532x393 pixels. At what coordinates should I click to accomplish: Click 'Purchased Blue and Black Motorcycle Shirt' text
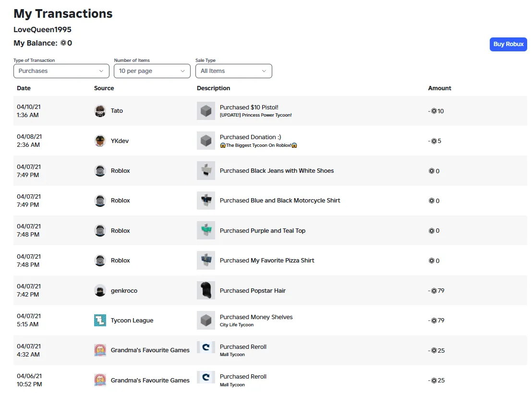tap(280, 201)
